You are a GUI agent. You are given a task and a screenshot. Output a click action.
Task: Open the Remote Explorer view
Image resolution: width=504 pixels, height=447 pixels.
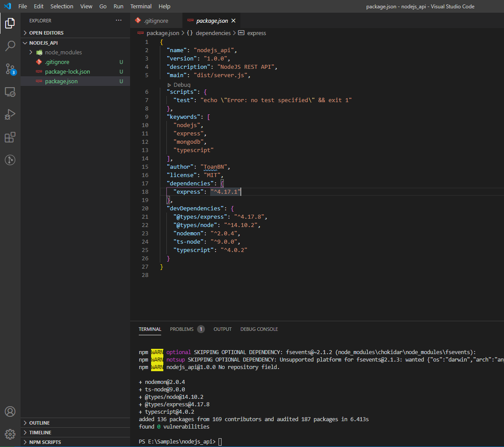10,92
